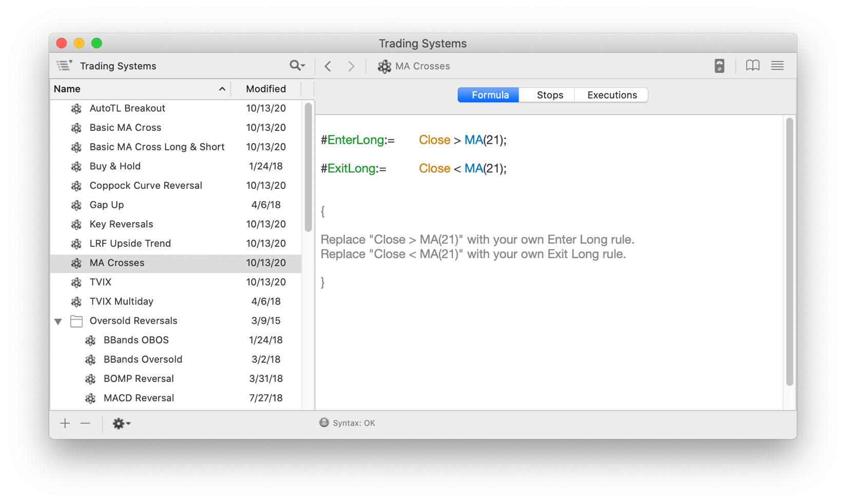Click the lines list icon at top right
846x504 pixels.
pos(777,66)
